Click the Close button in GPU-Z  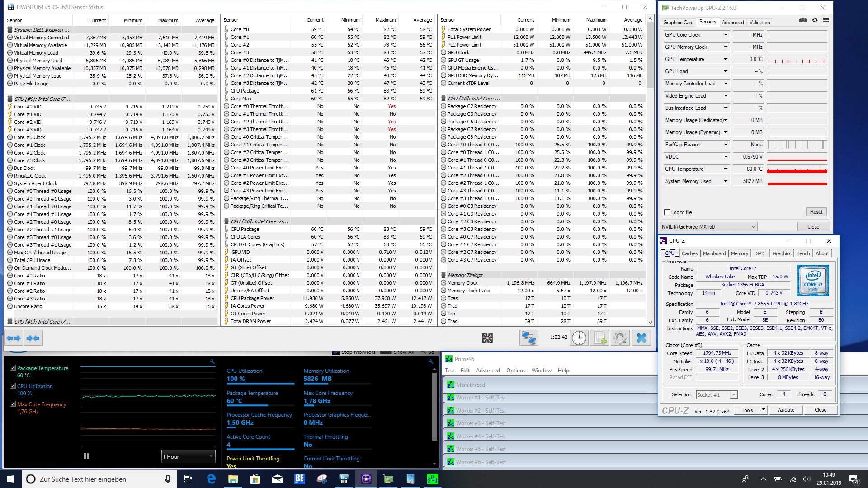(813, 227)
